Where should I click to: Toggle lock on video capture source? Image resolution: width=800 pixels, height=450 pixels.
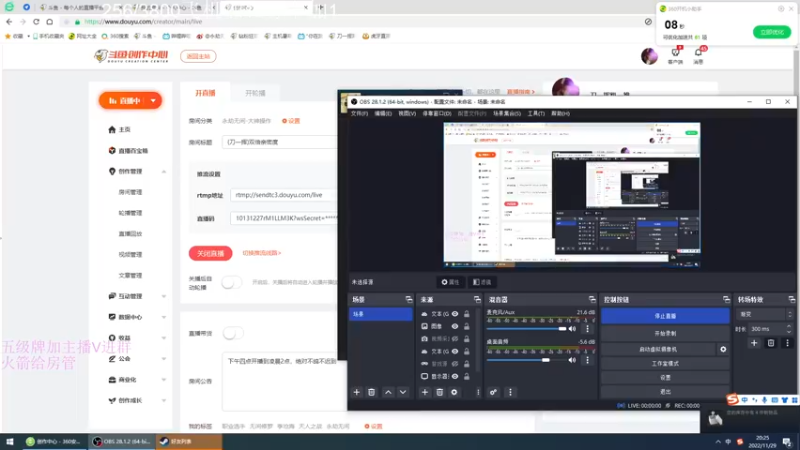pos(466,338)
